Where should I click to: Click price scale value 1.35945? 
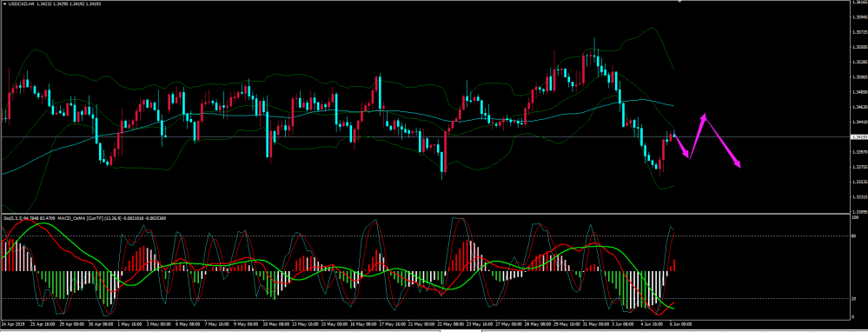(x=860, y=17)
